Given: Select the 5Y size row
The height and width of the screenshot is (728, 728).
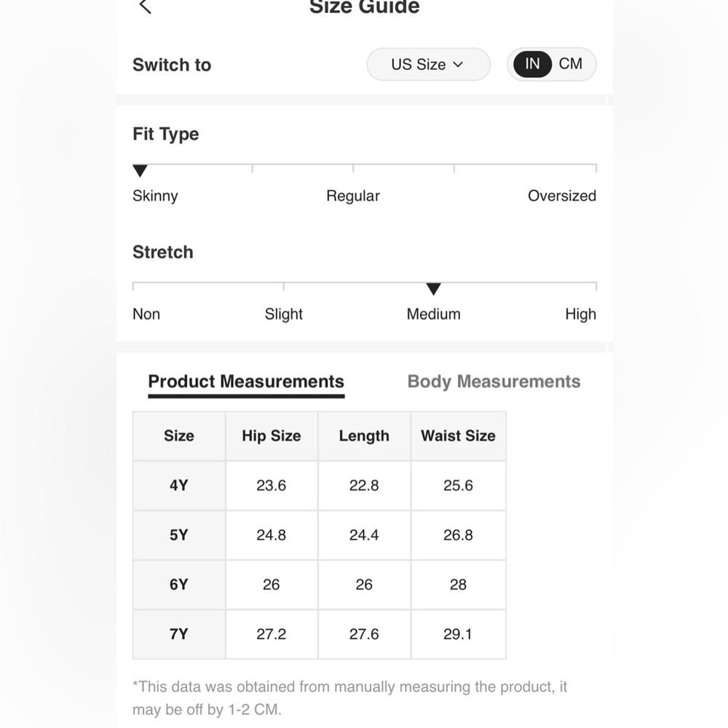Looking at the screenshot, I should pos(320,535).
